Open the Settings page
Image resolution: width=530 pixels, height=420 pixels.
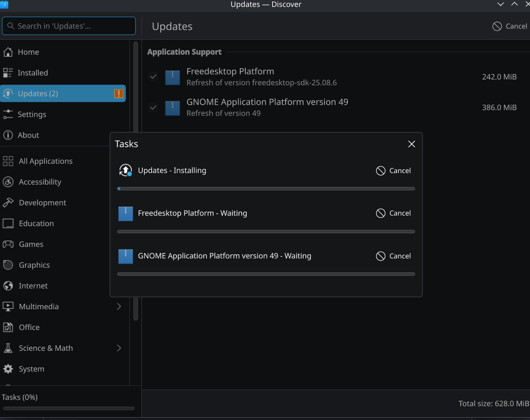pyautogui.click(x=31, y=114)
